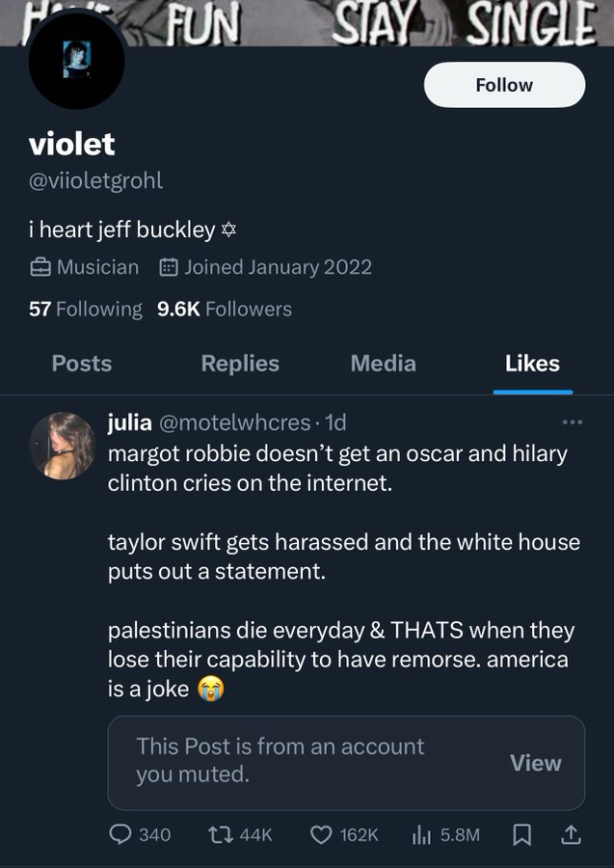Viewport: 614px width, 868px height.
Task: Click julia's avatar photo
Action: click(x=63, y=446)
